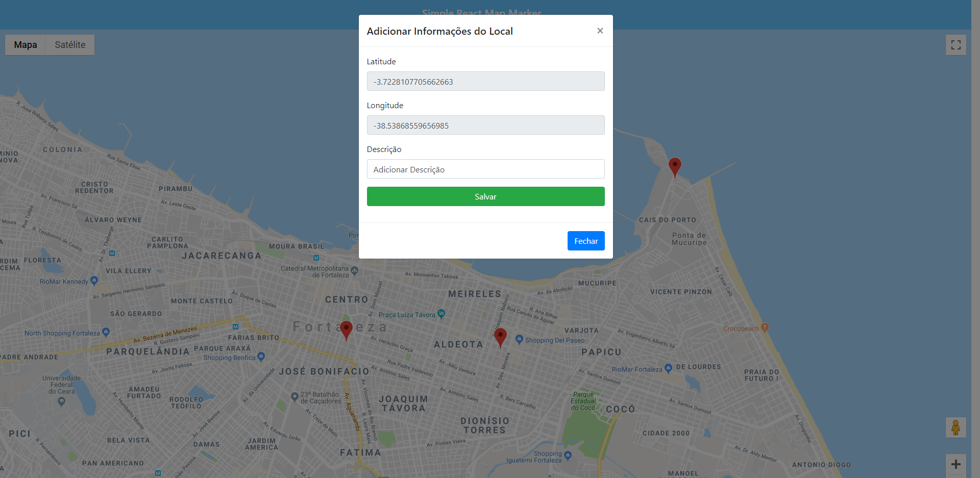
Task: Close the modal with the X icon
Action: [x=600, y=31]
